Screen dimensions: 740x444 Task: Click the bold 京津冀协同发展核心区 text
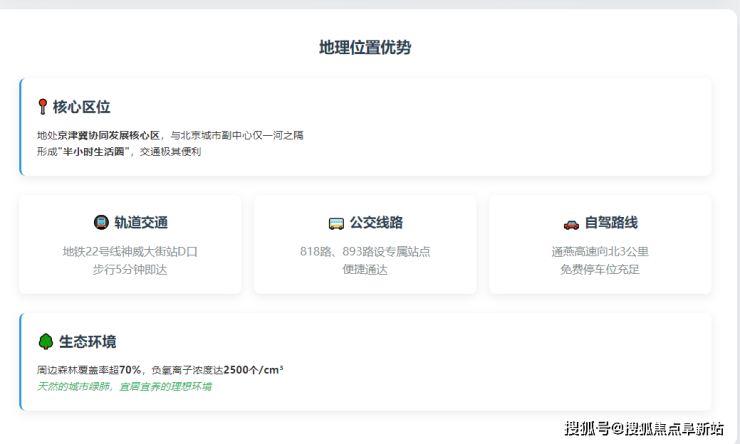109,134
